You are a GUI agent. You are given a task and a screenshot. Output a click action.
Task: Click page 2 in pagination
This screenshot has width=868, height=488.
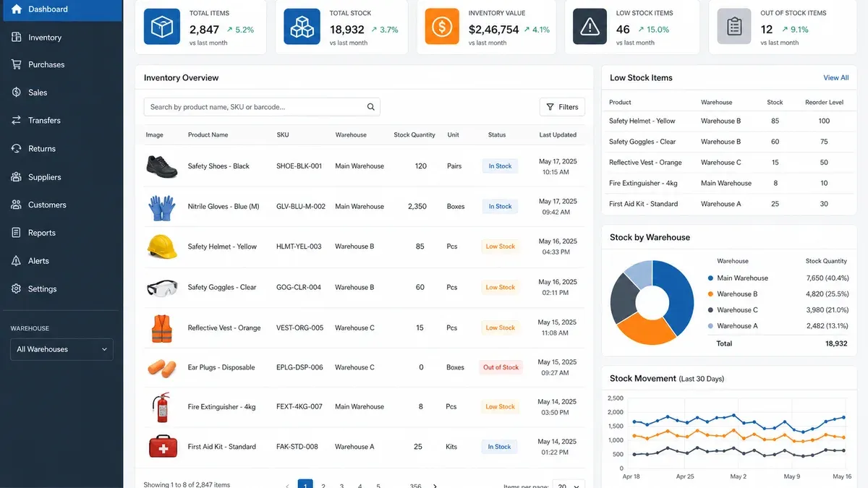[x=323, y=486]
